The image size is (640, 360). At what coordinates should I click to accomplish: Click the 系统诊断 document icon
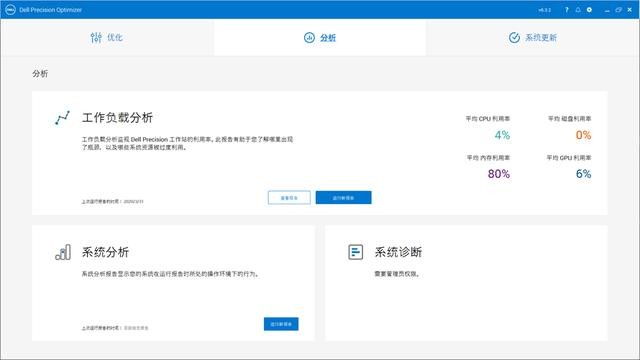356,252
